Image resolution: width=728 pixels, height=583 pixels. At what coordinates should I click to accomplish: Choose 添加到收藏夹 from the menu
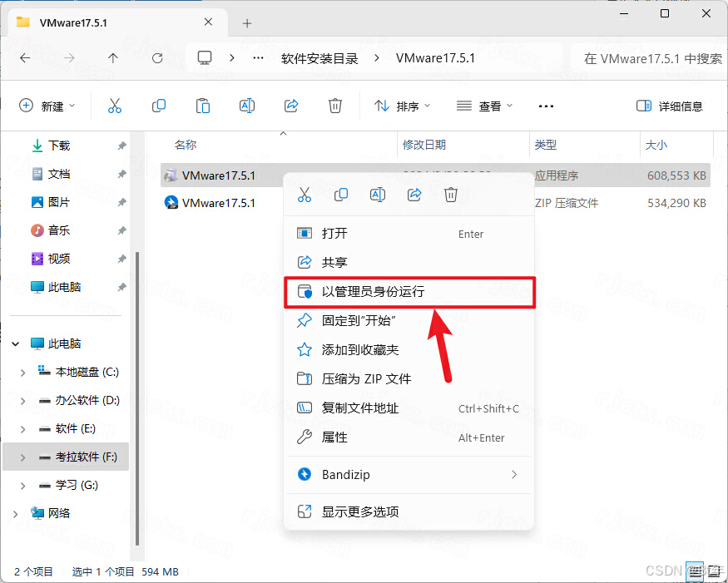coord(409,349)
